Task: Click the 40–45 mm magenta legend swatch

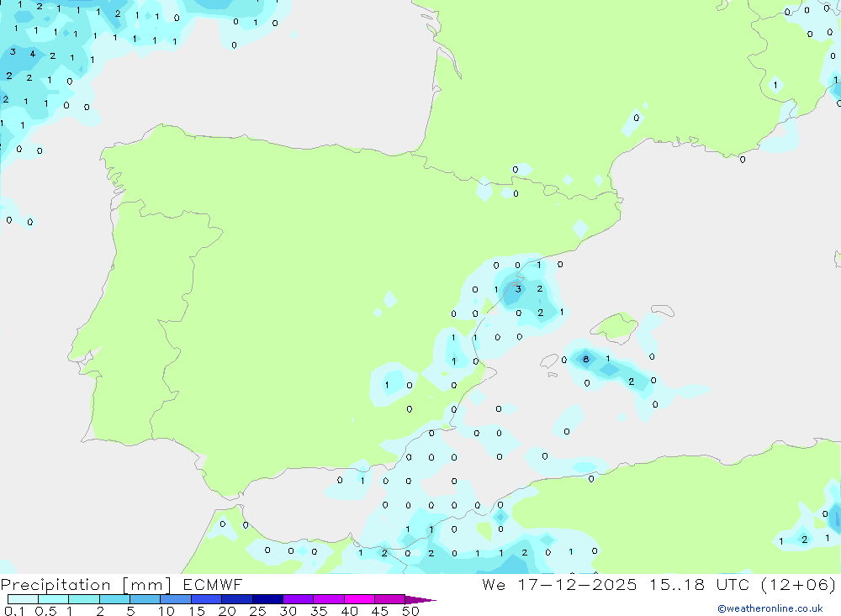Action: click(x=359, y=599)
